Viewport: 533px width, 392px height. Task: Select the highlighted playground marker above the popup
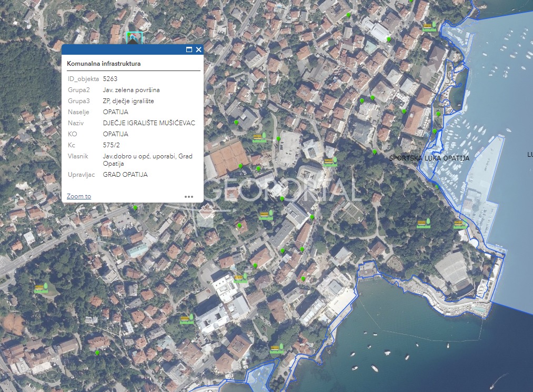135,38
